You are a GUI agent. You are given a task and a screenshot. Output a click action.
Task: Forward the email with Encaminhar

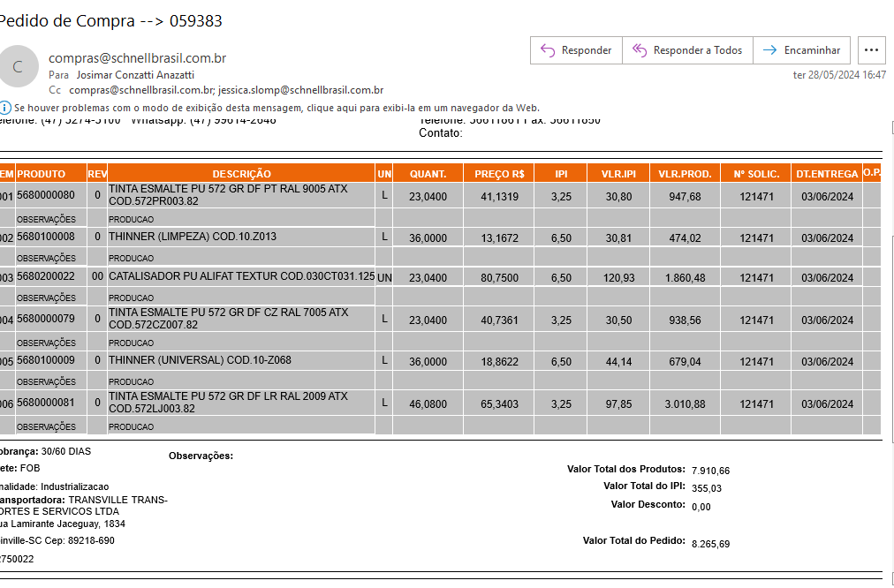(802, 50)
